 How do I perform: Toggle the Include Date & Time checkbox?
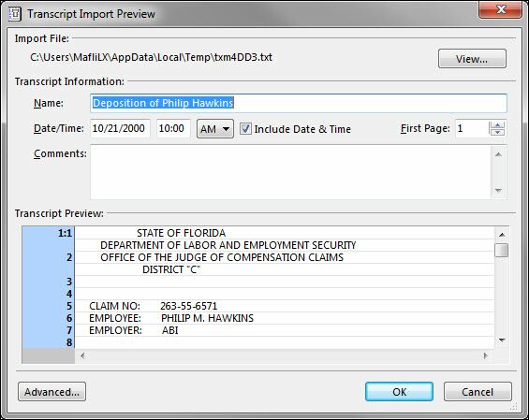245,129
